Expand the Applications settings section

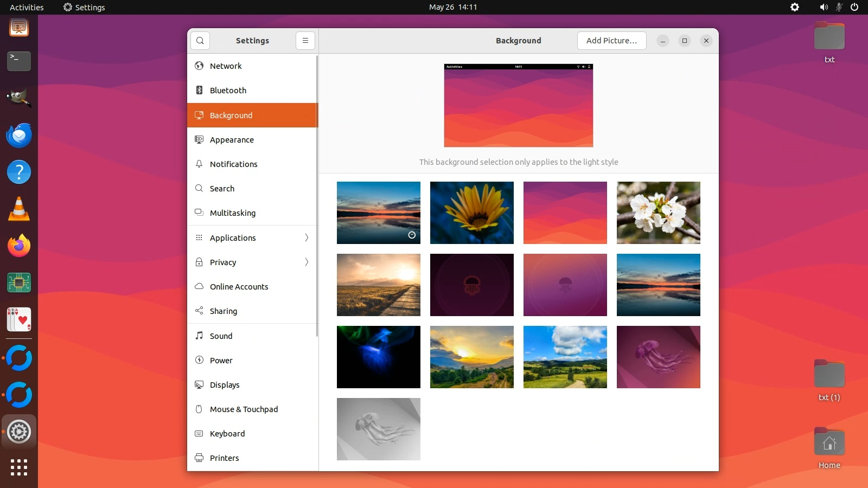252,237
